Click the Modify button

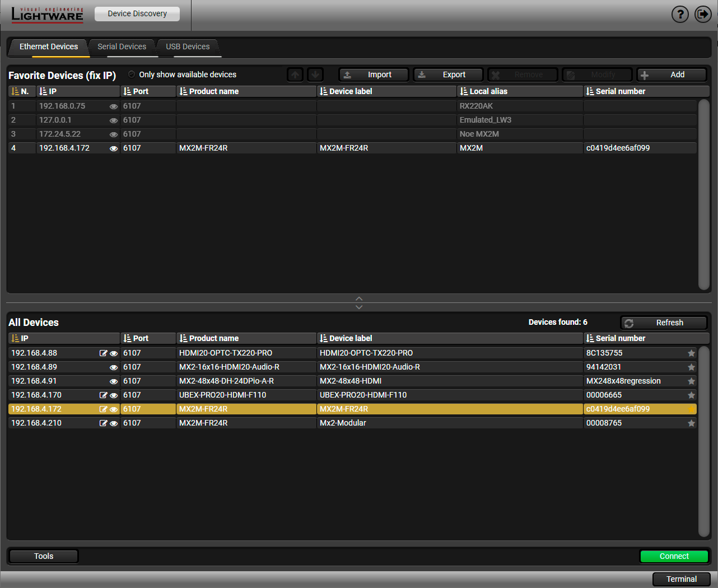597,74
